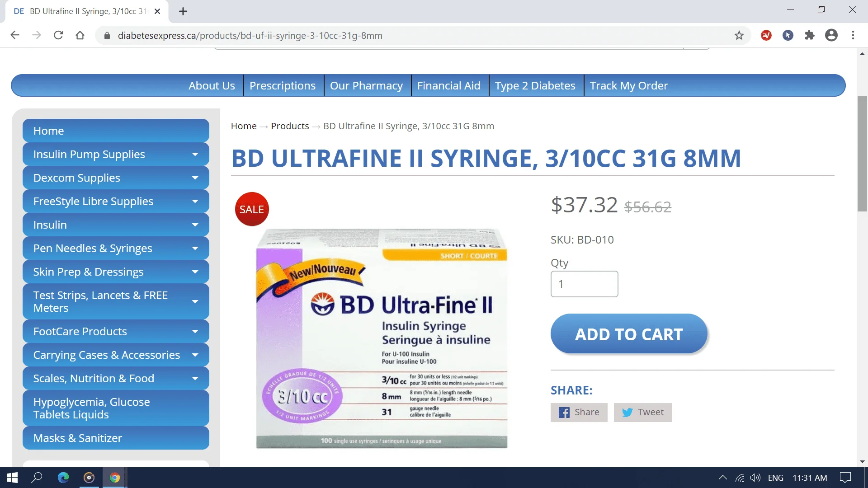The image size is (868, 488).
Task: Click the $37.32 sale price
Action: [x=584, y=205]
